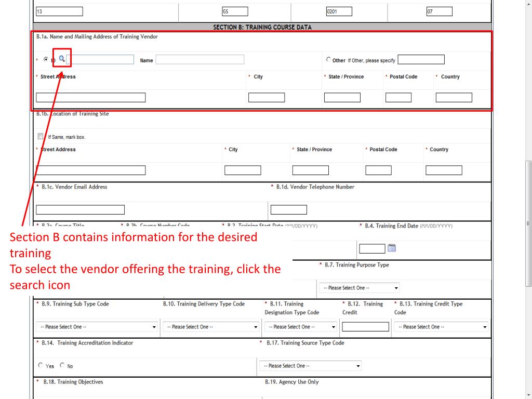532x399 pixels.
Task: Click the B.1b training site Street Address field
Action: [x=90, y=170]
